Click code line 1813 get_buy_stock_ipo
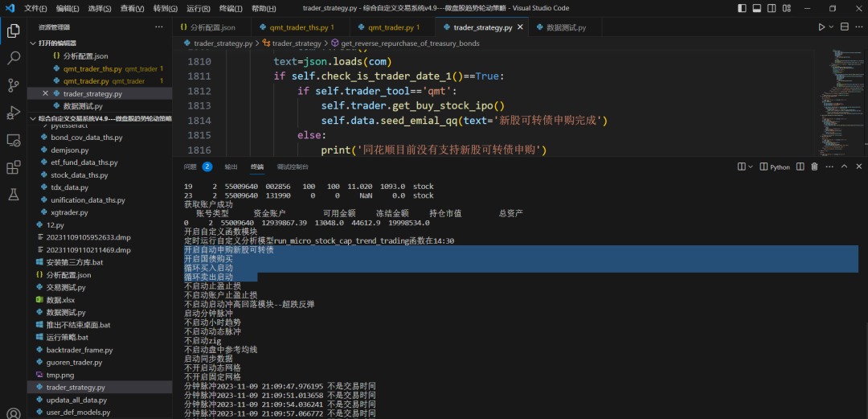The image size is (868, 419). 412,105
